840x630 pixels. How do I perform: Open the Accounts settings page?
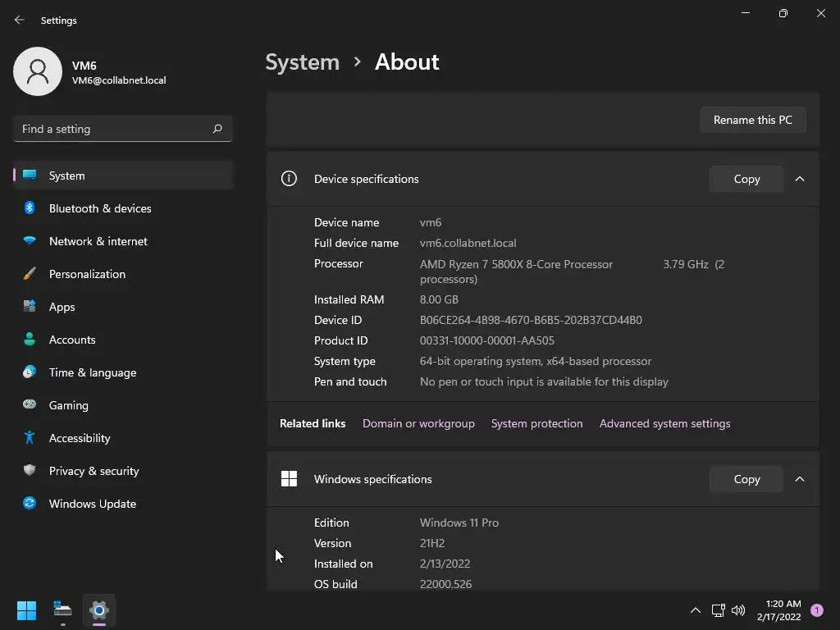72,340
